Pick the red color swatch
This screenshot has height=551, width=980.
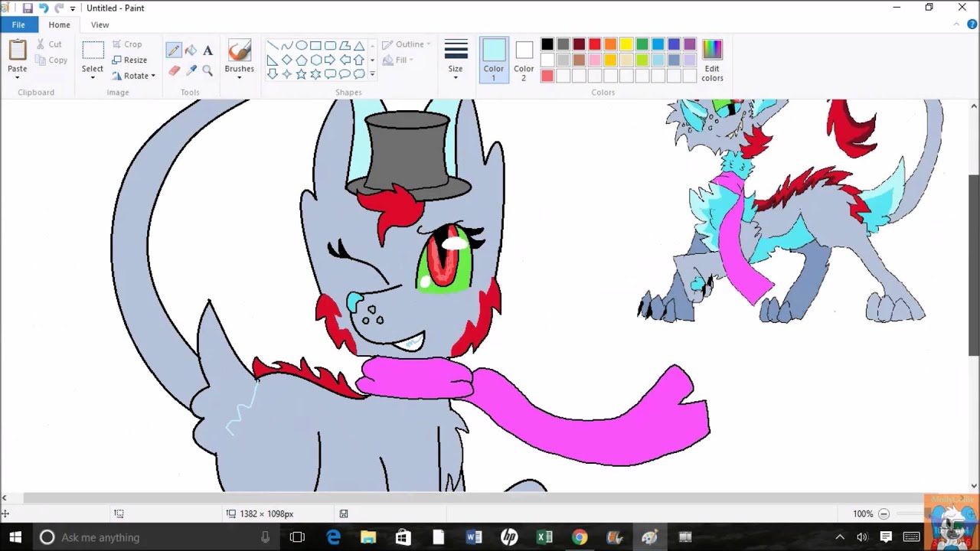click(595, 44)
